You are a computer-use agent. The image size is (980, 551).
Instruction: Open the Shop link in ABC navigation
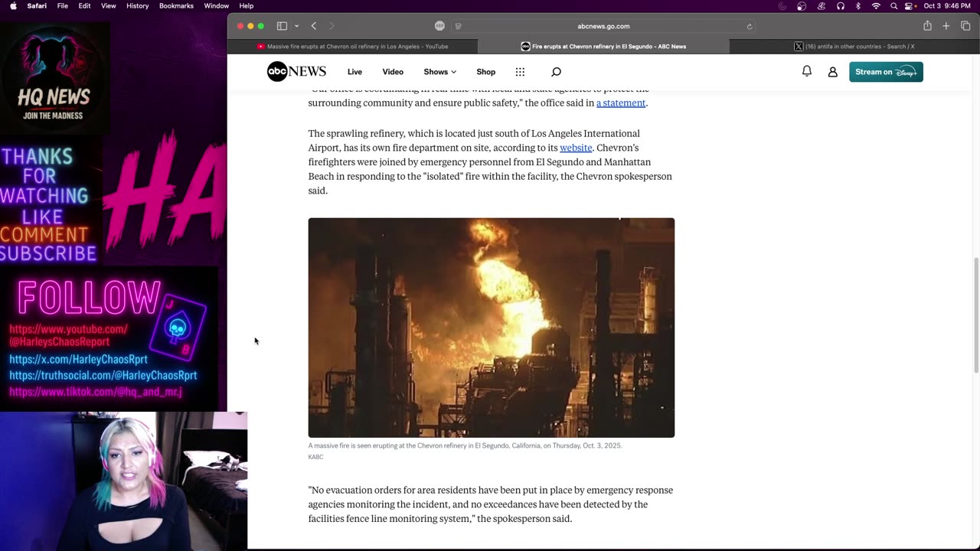486,72
